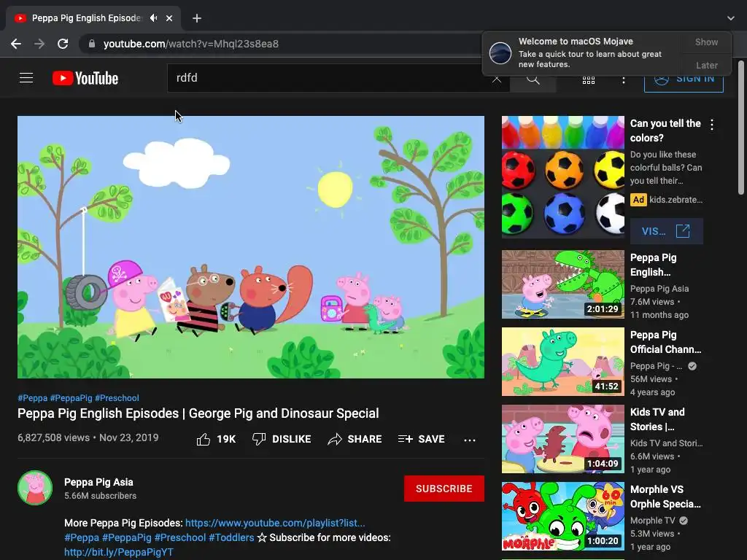Click 'Can you tell the colors?' ad title
The width and height of the screenshot is (747, 560).
tap(665, 131)
